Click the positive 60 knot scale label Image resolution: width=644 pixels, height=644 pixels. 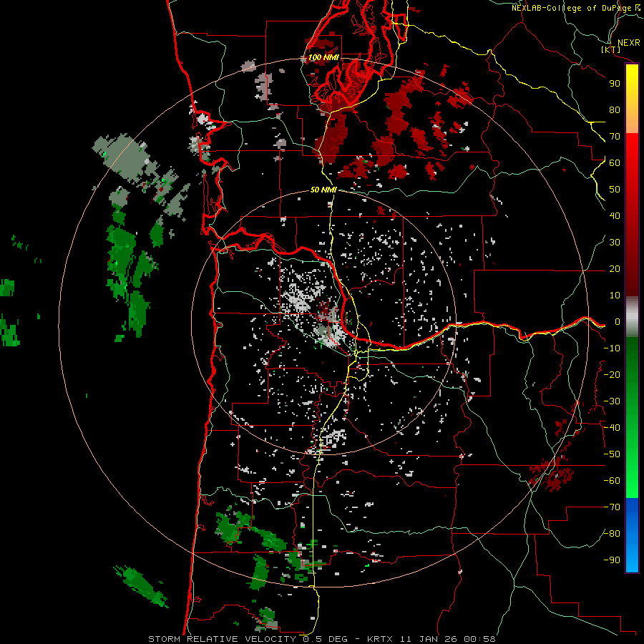pos(615,163)
